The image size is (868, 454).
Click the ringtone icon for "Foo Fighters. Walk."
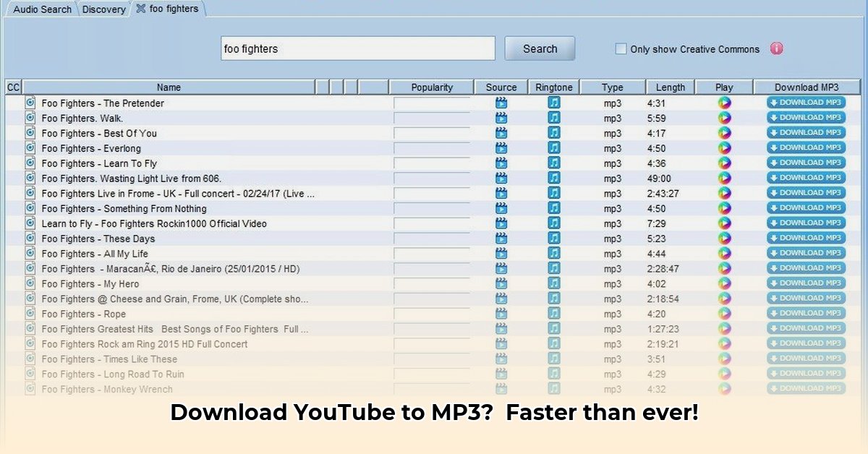point(554,118)
